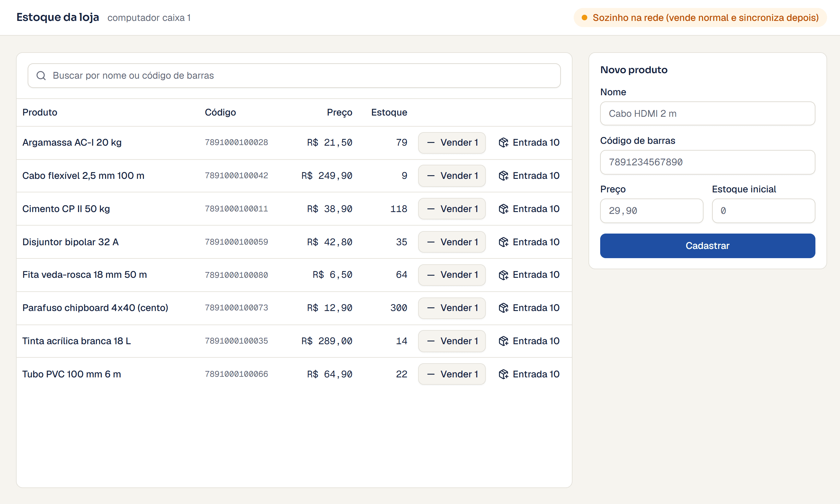Click the Código column header

(x=220, y=112)
